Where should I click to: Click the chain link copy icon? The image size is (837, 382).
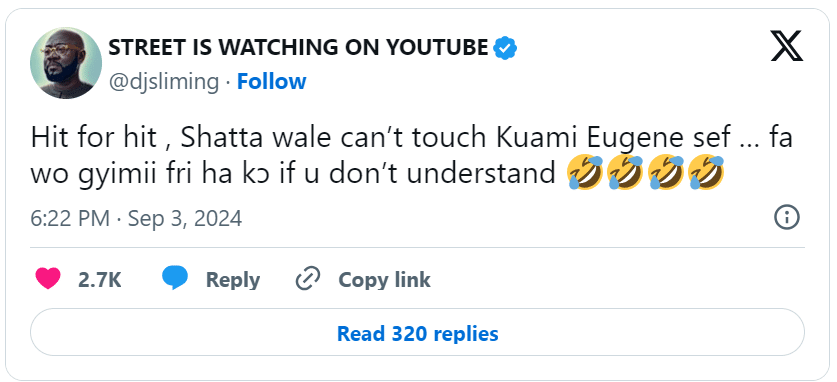coord(307,279)
